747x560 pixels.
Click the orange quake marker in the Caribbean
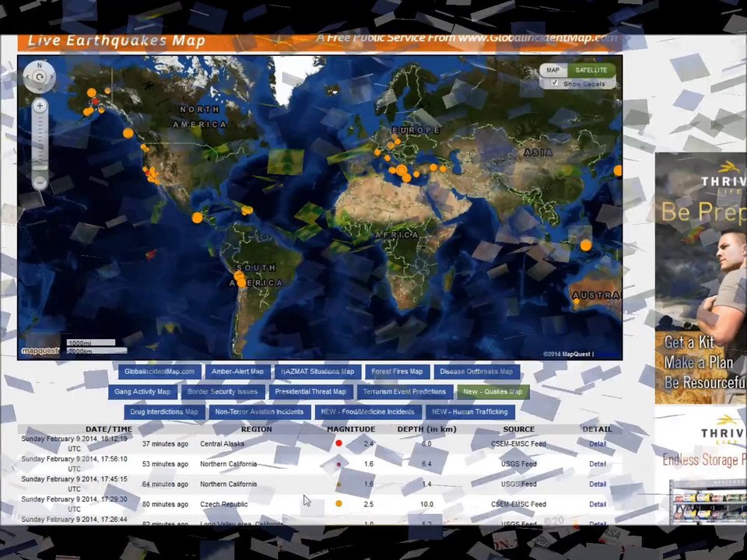[x=247, y=209]
